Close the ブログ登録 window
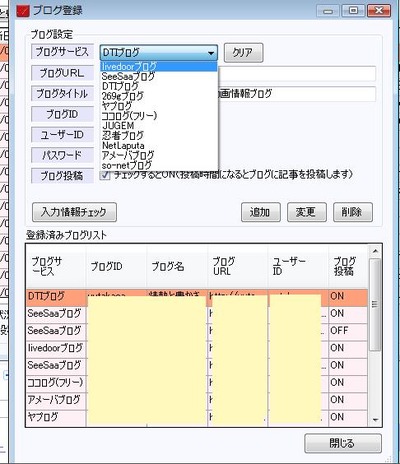Viewport: 400px width, 464px height. point(379,11)
